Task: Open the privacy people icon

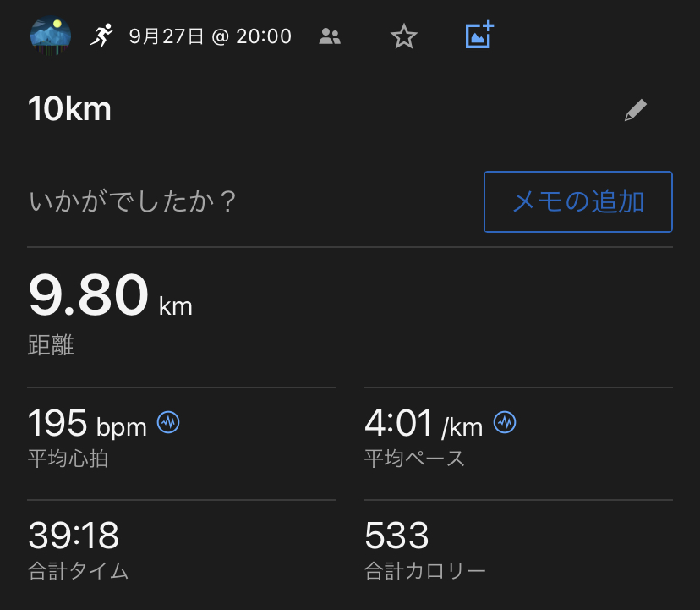Action: (x=330, y=36)
